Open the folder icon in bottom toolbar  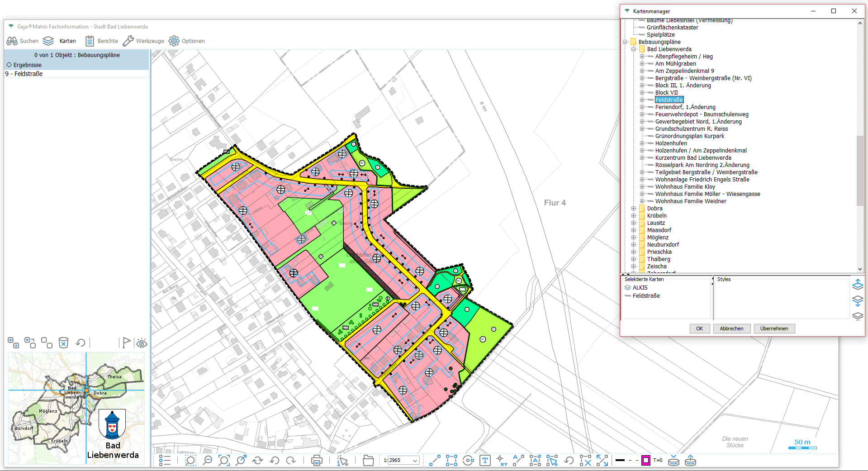pyautogui.click(x=368, y=461)
